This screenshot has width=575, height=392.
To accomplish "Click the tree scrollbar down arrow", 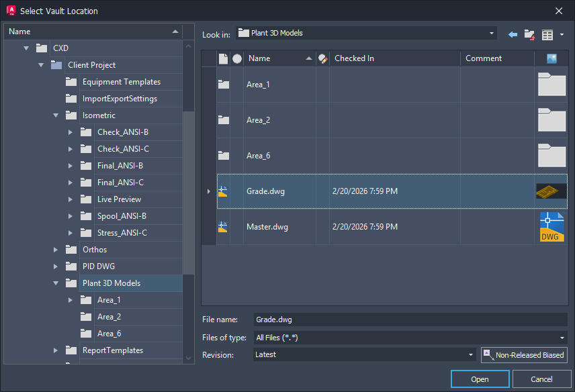I will [189, 358].
